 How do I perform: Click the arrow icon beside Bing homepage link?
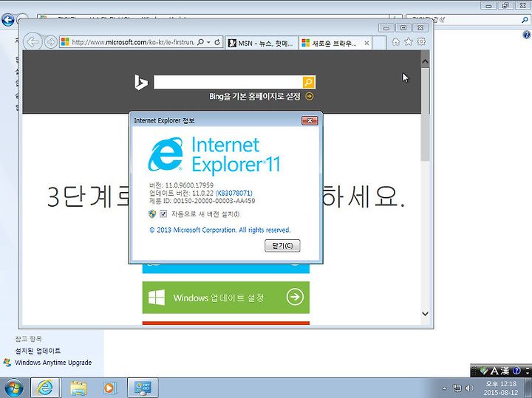309,96
